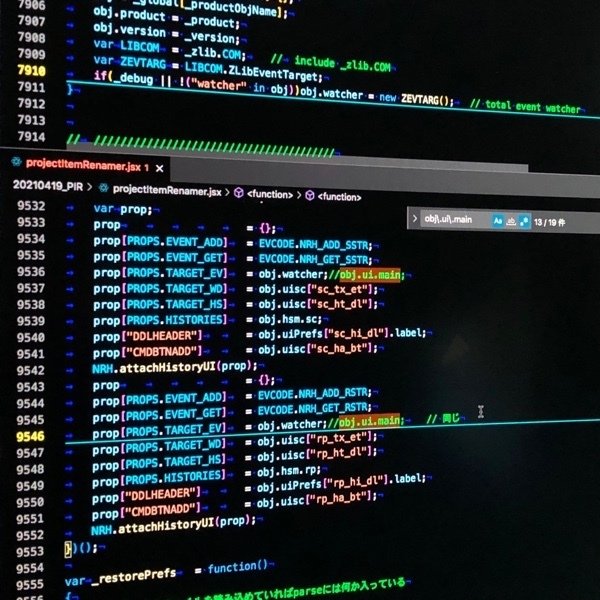Click EVCODE.NRH_GET_SSTR on line 9535

[315, 259]
